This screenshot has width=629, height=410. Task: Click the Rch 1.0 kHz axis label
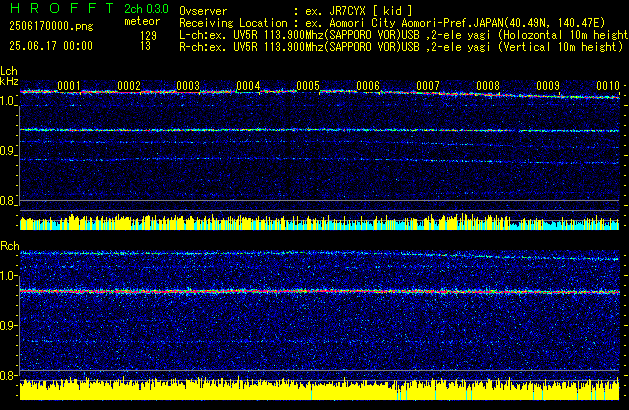coord(8,276)
